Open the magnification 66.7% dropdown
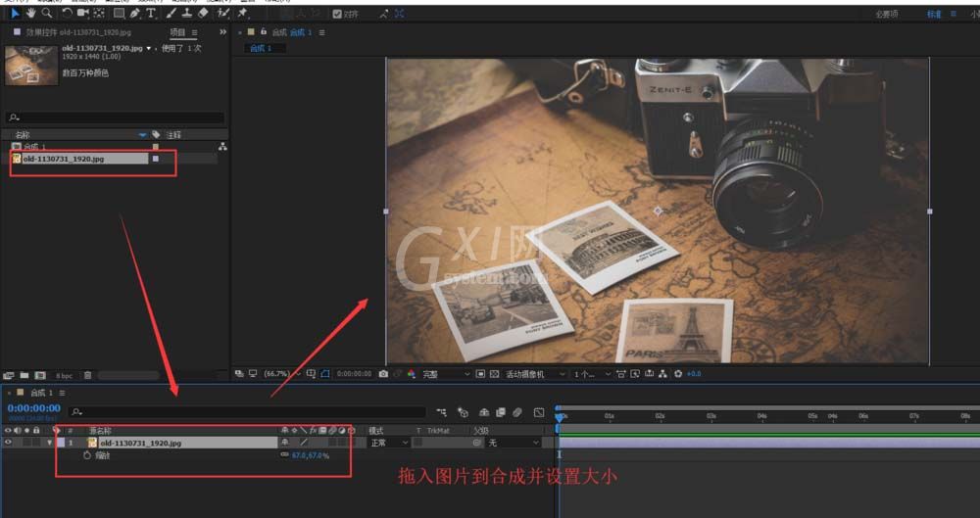 tap(282, 374)
